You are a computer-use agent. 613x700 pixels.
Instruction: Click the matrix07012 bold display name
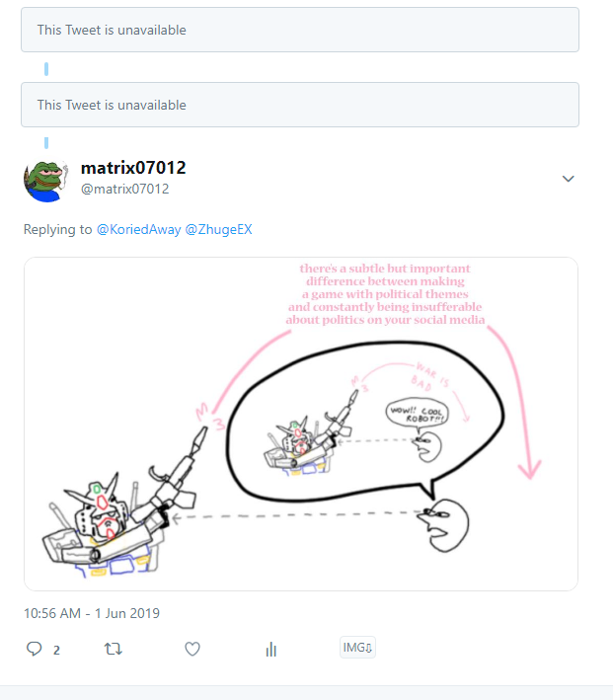pyautogui.click(x=132, y=168)
